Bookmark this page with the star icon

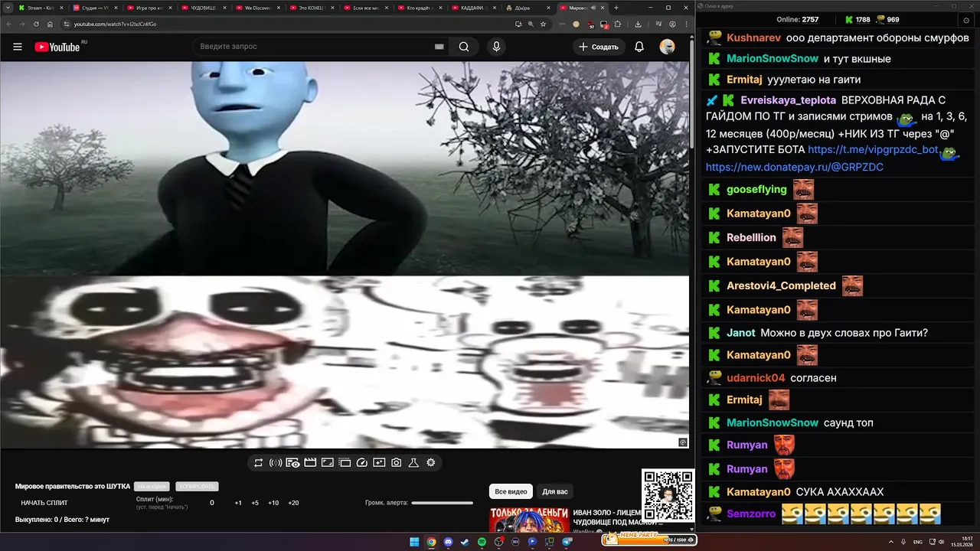[x=544, y=24]
